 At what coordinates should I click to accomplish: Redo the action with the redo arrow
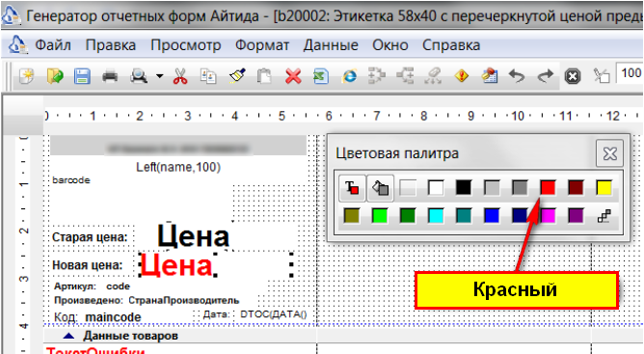coord(546,76)
